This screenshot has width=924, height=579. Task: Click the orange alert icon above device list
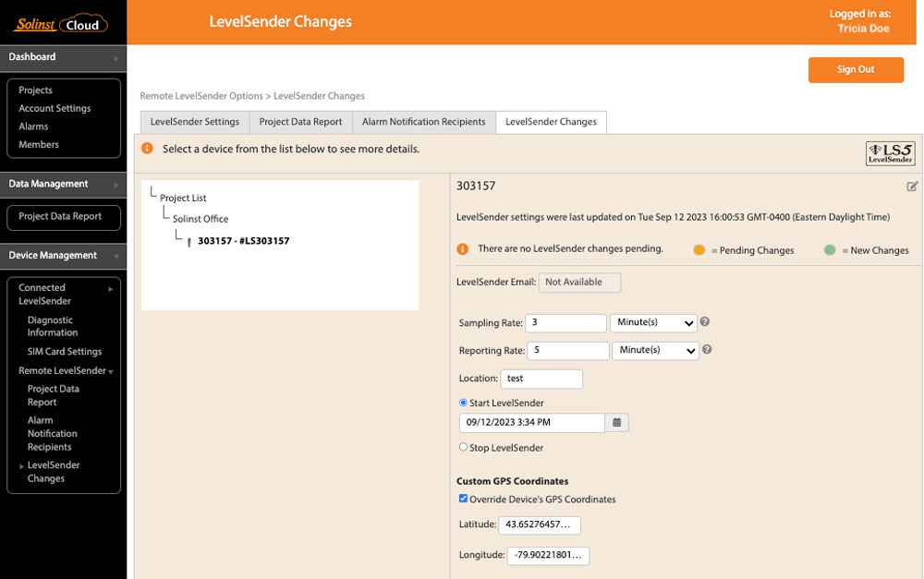coord(149,147)
